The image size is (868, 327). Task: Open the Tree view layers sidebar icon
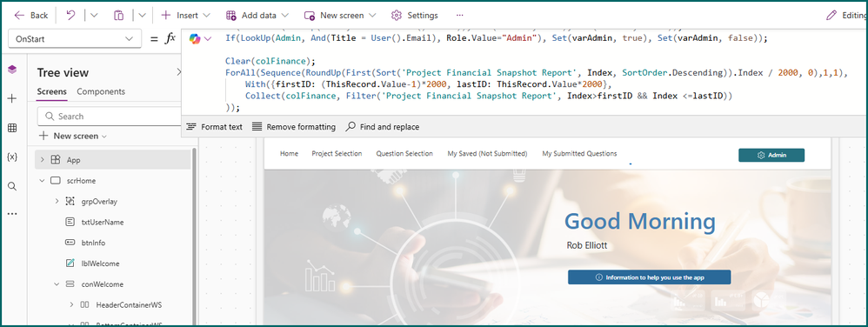coord(12,70)
